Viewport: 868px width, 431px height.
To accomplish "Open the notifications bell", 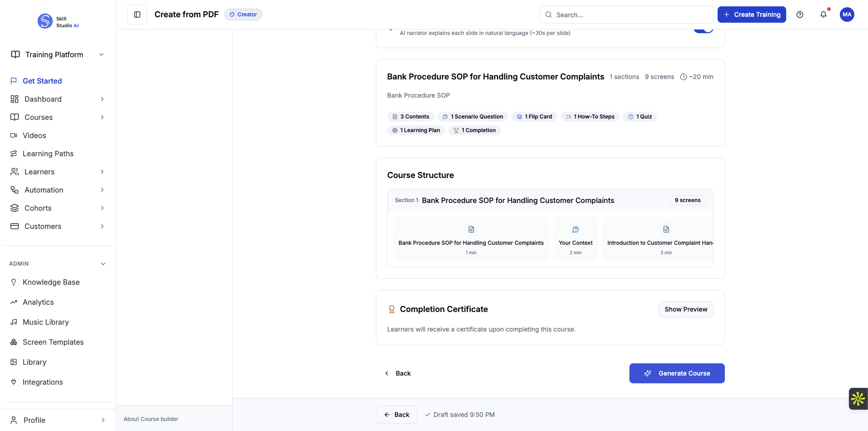I will 823,15.
